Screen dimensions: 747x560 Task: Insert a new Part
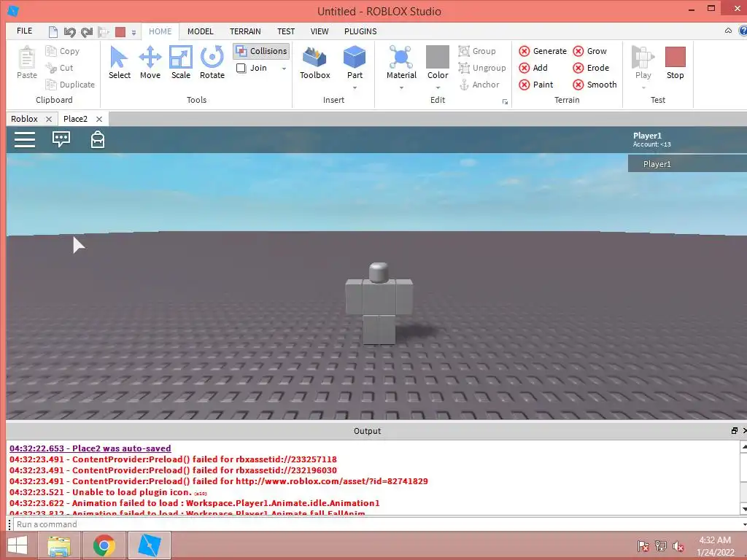[x=355, y=63]
